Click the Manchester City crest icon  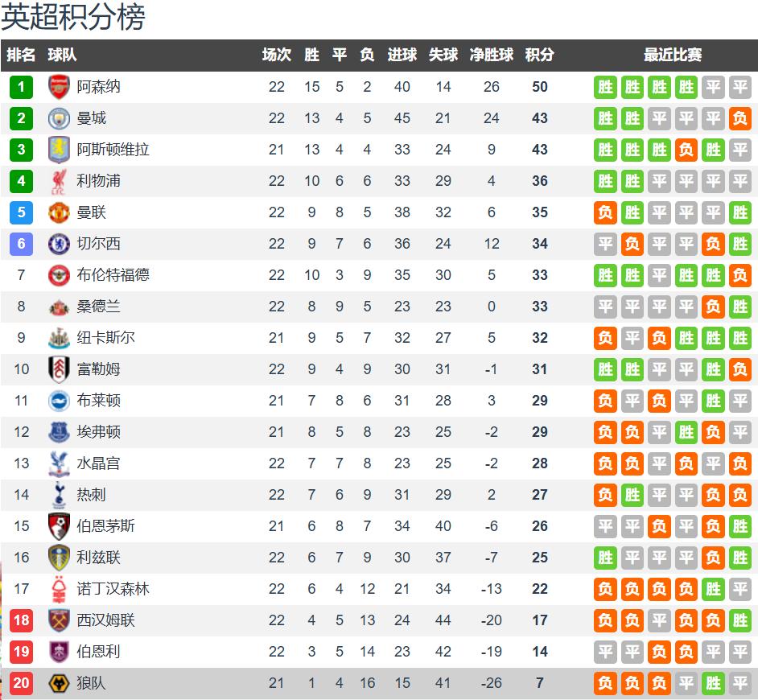coord(60,118)
